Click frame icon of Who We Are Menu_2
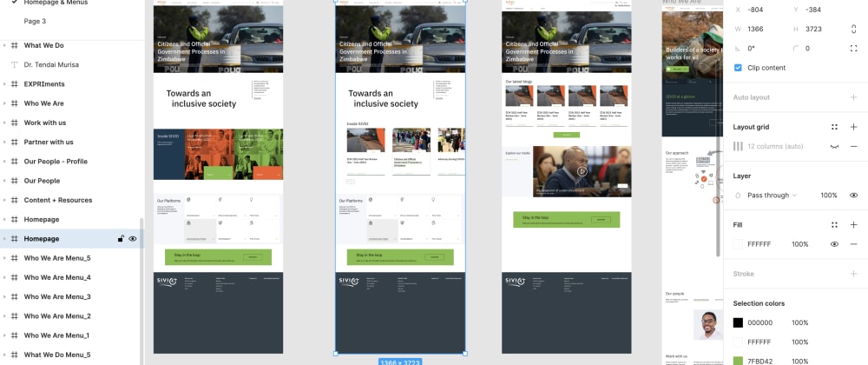 tap(15, 316)
